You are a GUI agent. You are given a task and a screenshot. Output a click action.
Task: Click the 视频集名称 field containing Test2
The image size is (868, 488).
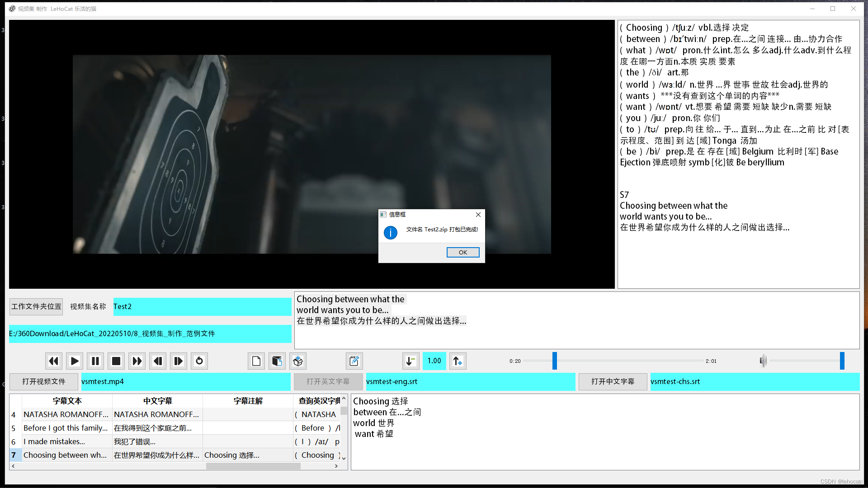pos(202,306)
